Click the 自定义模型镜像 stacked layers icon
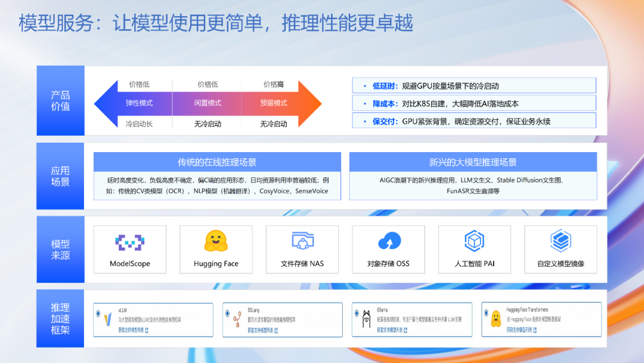 [x=561, y=241]
